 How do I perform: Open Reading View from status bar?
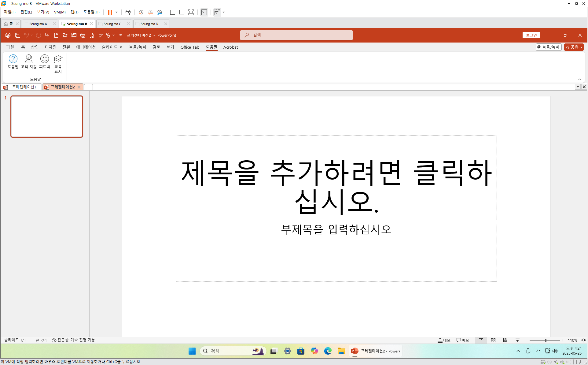point(505,340)
